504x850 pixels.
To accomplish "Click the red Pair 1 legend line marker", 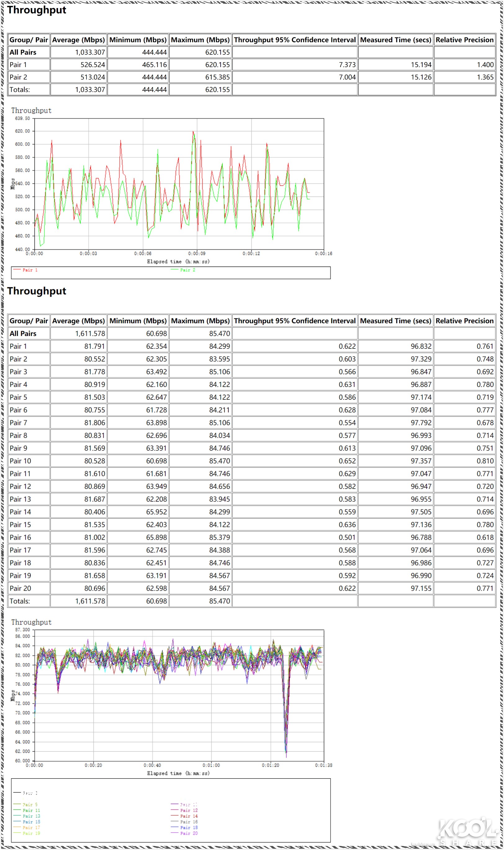I will pos(17,270).
